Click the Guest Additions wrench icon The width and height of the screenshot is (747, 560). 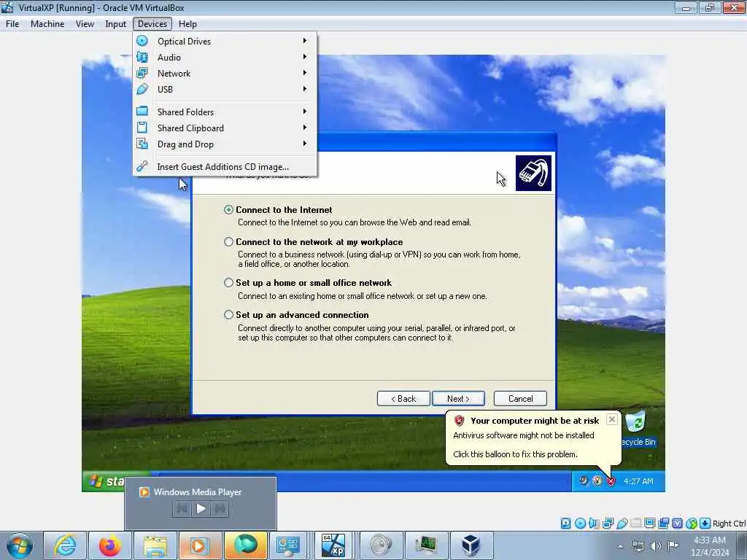pos(142,166)
